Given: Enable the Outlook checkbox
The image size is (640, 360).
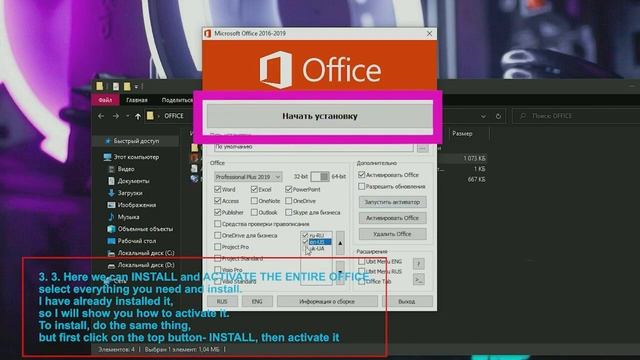Looking at the screenshot, I should [x=254, y=212].
